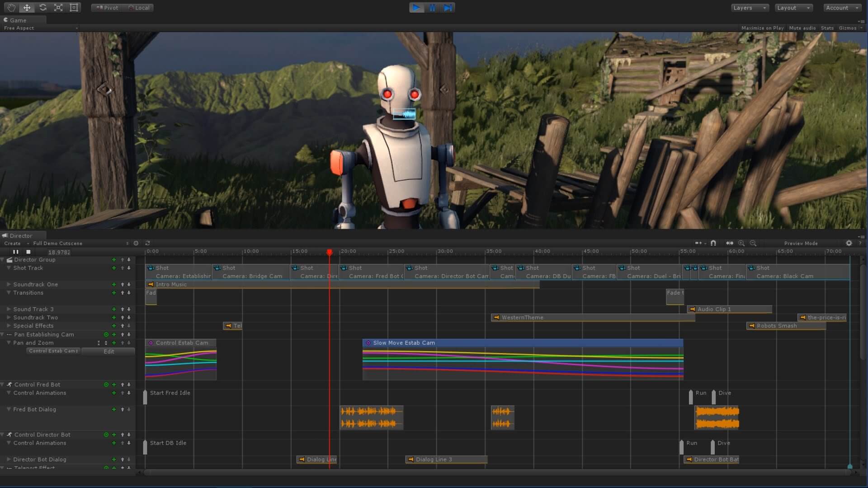Toggle the Local coordinate button

point(139,8)
